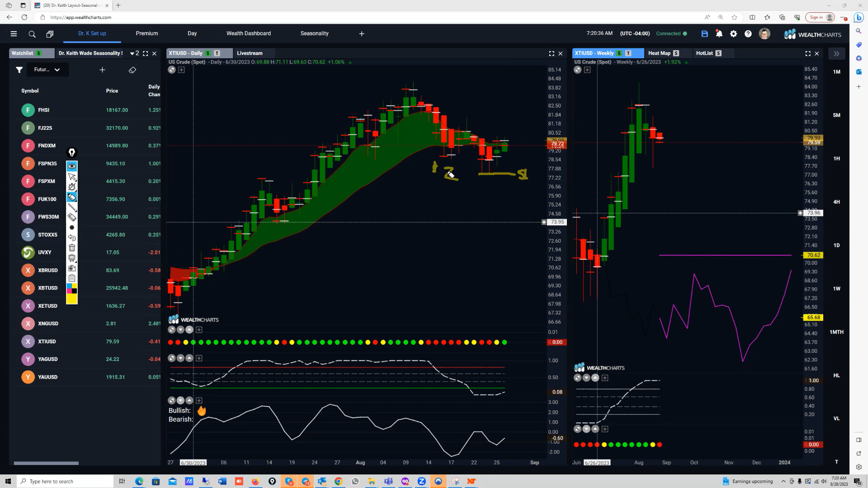Pick the cyan color swatch
This screenshot has height=488, width=868.
click(x=69, y=286)
